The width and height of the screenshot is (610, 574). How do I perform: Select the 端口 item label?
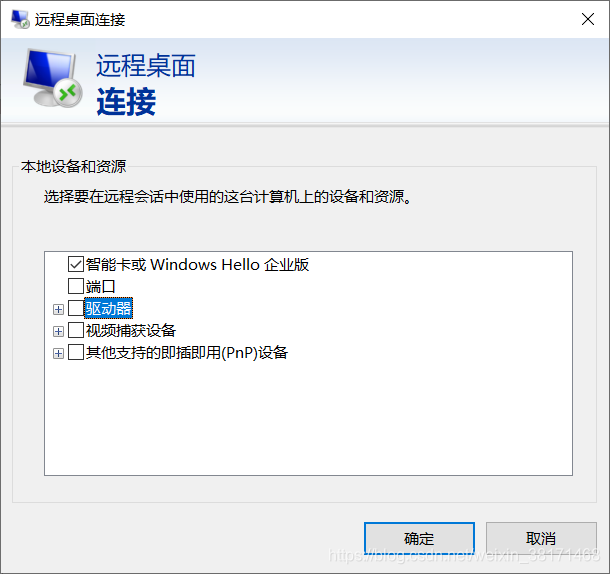point(100,286)
